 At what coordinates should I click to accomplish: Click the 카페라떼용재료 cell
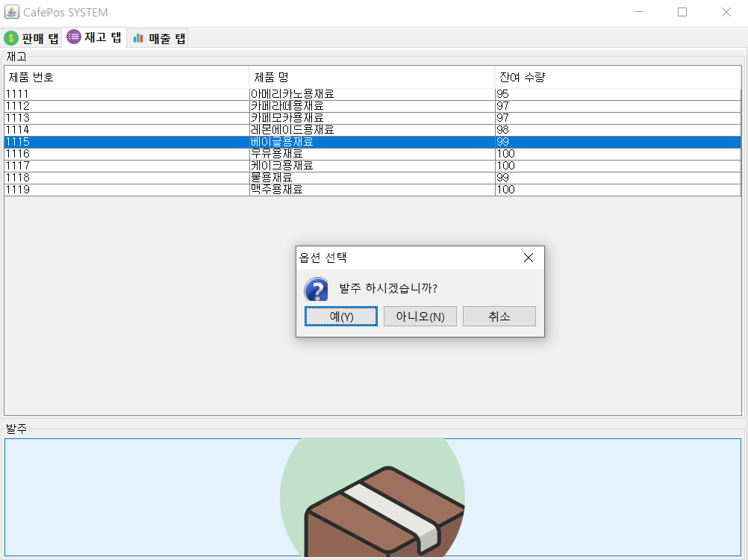[372, 106]
